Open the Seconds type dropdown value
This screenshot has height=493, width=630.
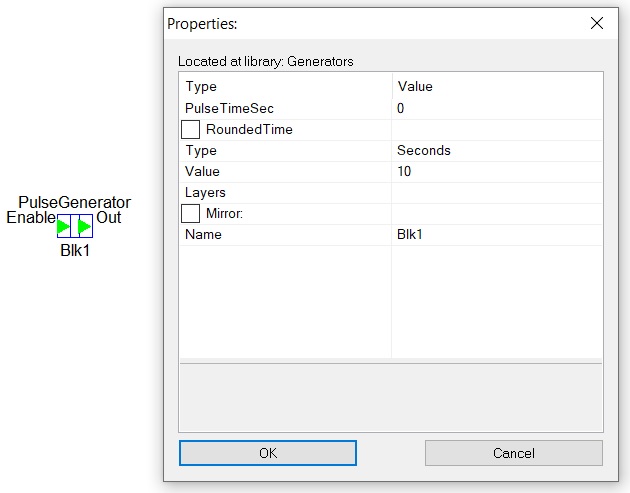(x=497, y=151)
